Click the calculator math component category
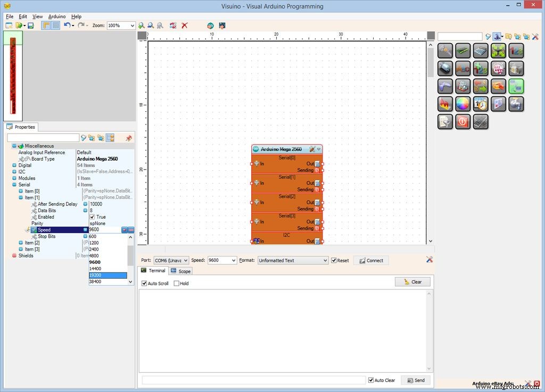The width and height of the screenshot is (545, 392). click(x=481, y=51)
